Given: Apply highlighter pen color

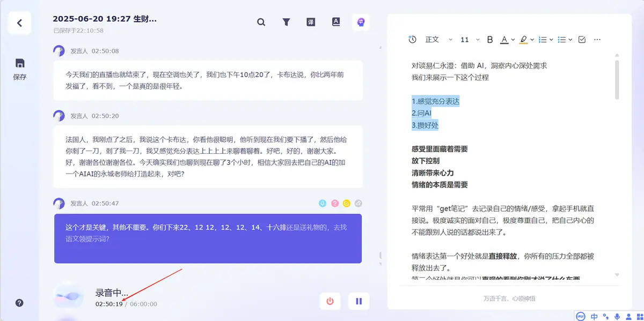Looking at the screenshot, I should (x=523, y=40).
